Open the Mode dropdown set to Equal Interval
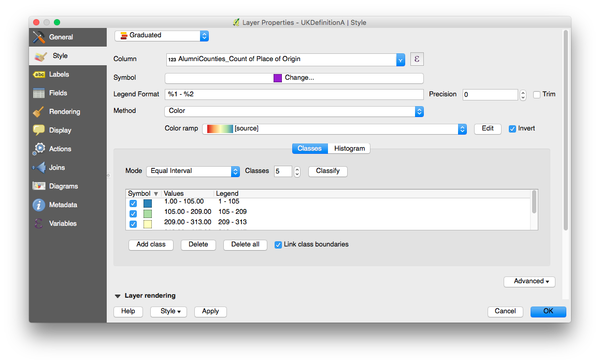 click(x=193, y=171)
